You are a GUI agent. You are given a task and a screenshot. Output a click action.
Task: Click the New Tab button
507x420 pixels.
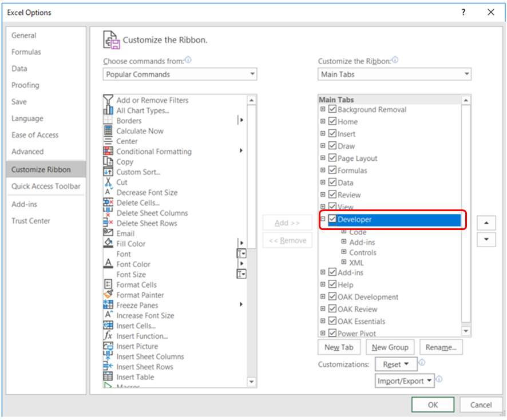tap(339, 347)
